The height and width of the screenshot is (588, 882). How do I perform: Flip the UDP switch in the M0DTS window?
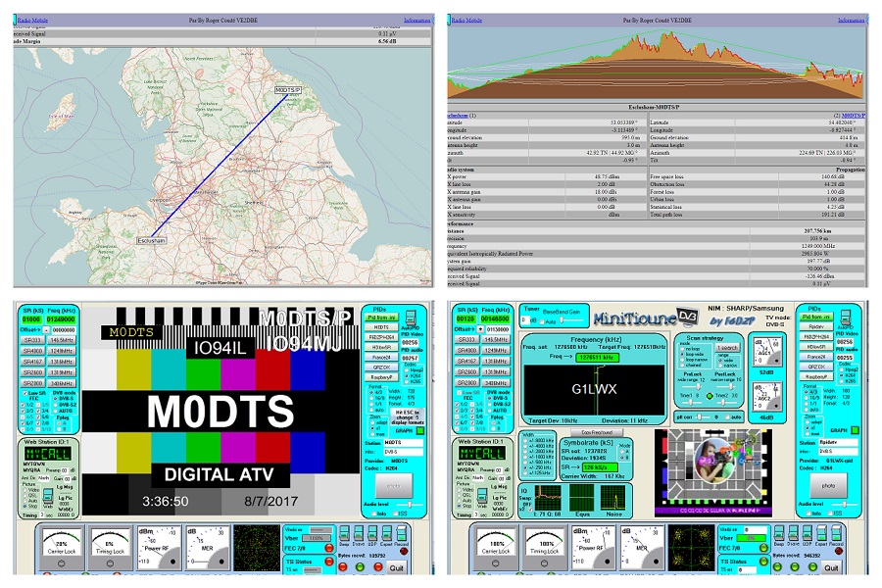(372, 533)
